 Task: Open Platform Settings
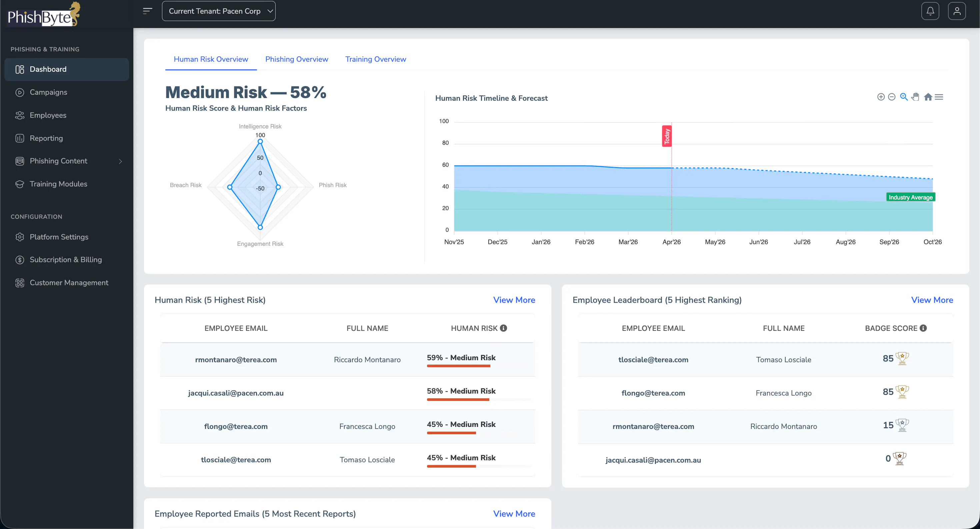(67, 237)
